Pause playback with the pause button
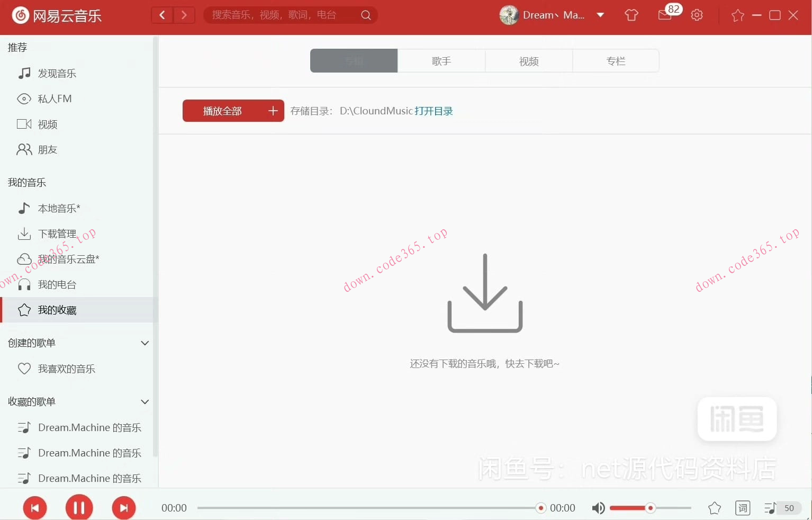The image size is (812, 520). [79, 508]
